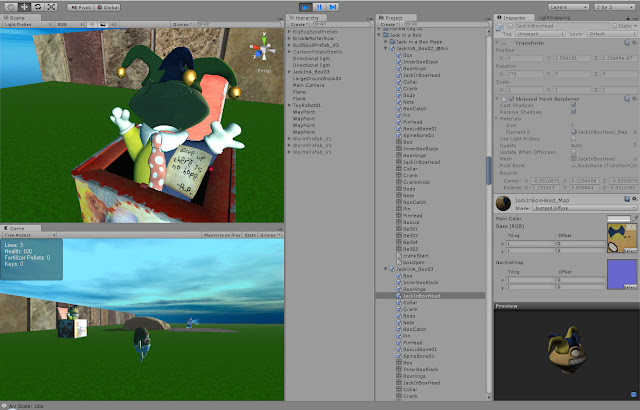Select Main Camera in the Hierarchy
The height and width of the screenshot is (410, 640).
coord(309,85)
